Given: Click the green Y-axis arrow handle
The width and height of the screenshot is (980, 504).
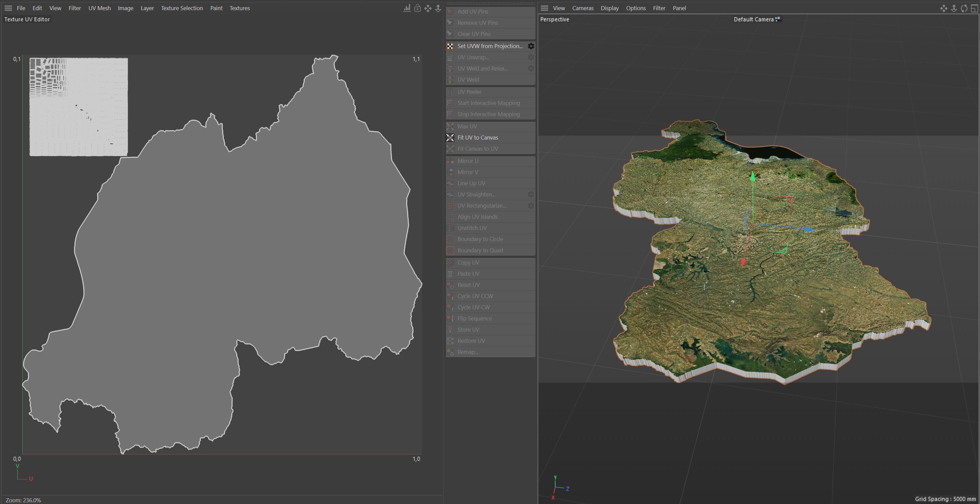Looking at the screenshot, I should tap(752, 176).
